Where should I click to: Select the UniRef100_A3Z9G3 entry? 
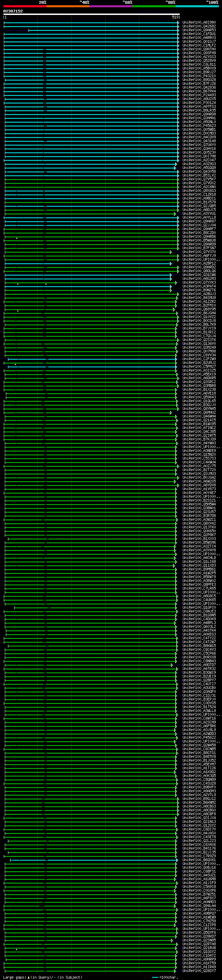point(199,164)
